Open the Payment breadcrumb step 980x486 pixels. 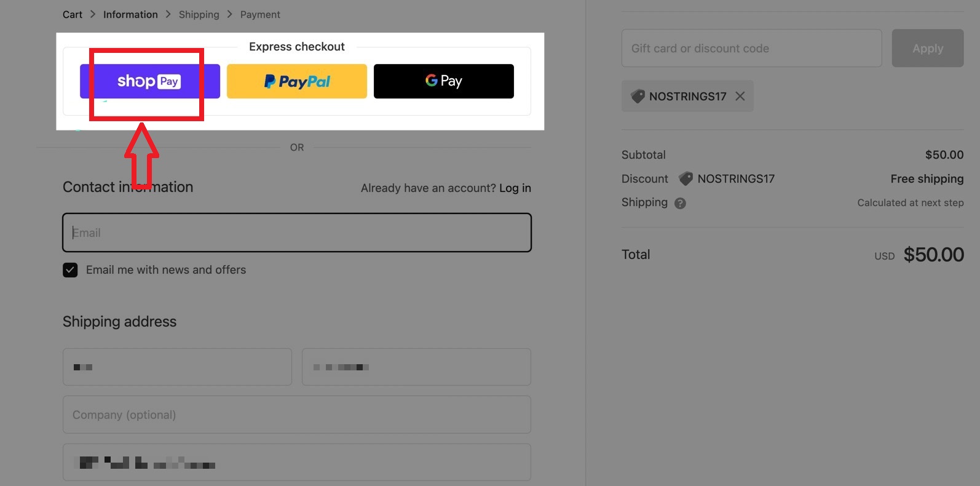pyautogui.click(x=260, y=14)
